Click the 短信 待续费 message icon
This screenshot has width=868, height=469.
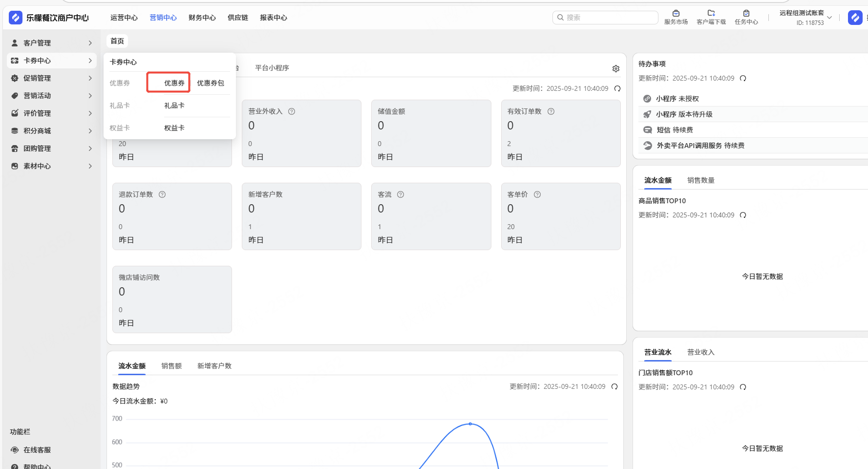click(x=648, y=130)
